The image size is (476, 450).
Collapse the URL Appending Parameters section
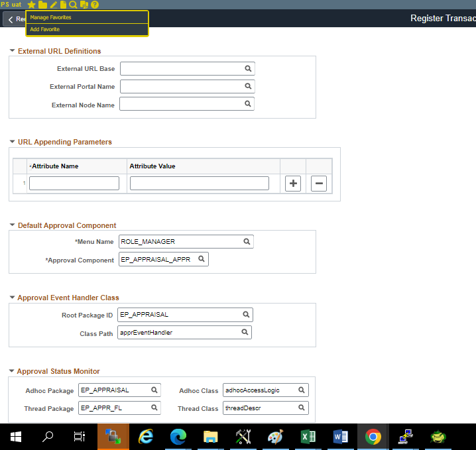pyautogui.click(x=12, y=142)
